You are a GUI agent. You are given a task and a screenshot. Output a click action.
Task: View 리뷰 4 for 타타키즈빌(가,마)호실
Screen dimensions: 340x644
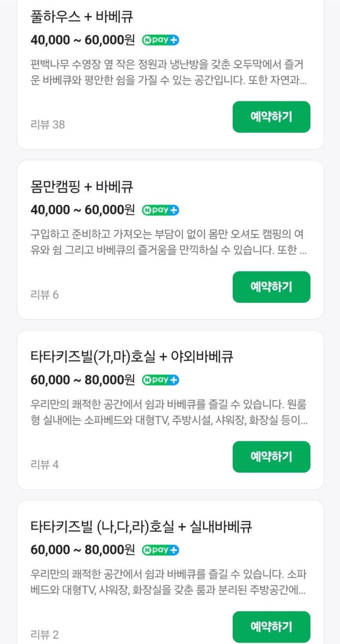[x=44, y=464]
